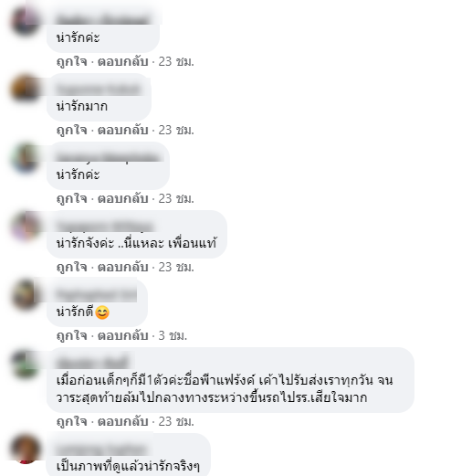Open the avatar beside the น่ารักมาก comment
Viewport: 451px width, 476px height.
pyautogui.click(x=26, y=89)
